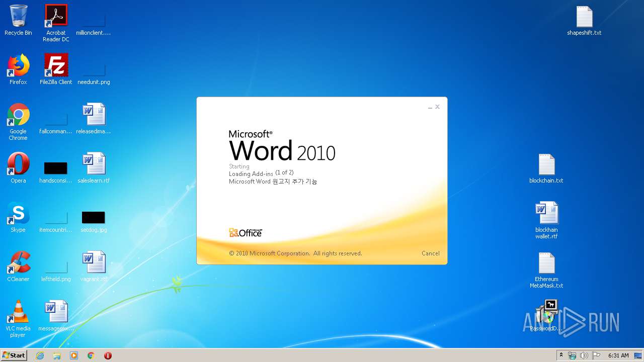Open Action Center flag icon
The image size is (644, 362).
click(x=596, y=355)
